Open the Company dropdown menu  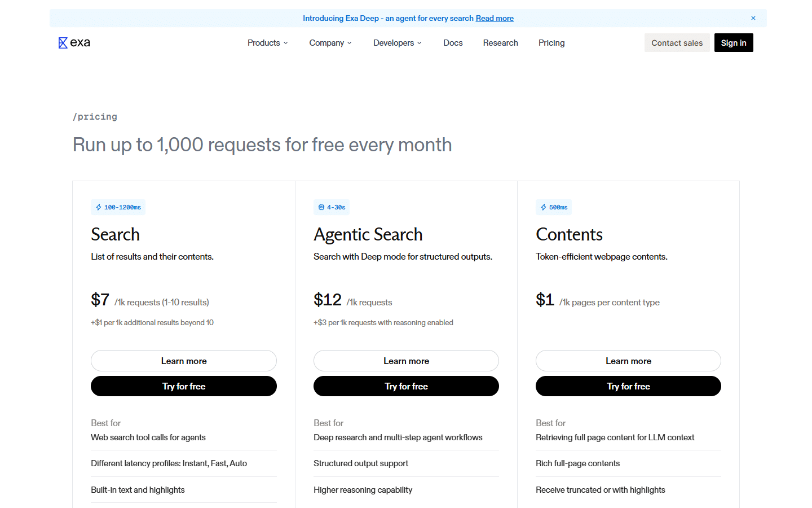pos(330,42)
